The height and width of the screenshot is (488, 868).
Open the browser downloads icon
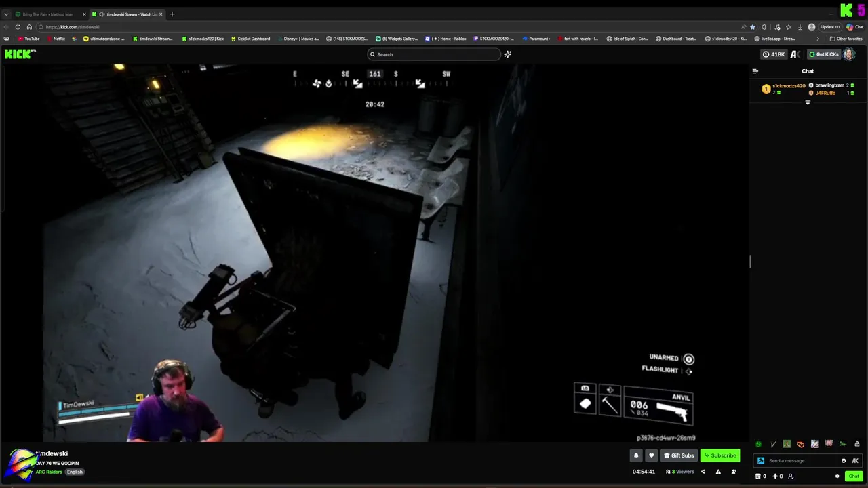click(x=800, y=27)
